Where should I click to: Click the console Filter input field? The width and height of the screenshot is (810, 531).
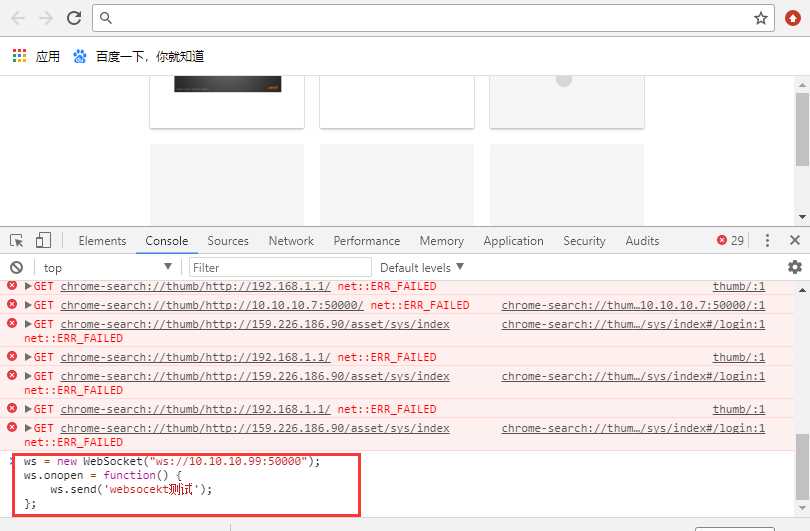coord(280,267)
